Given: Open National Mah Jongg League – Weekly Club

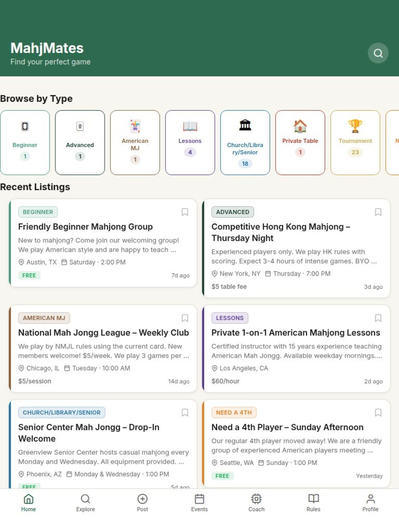Looking at the screenshot, I should click(x=103, y=333).
